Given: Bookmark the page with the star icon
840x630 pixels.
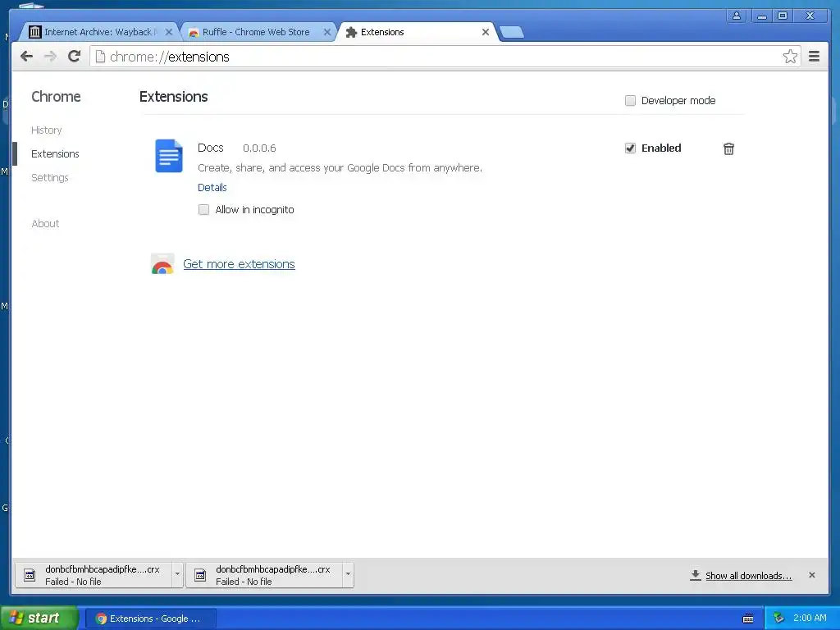Looking at the screenshot, I should 790,57.
